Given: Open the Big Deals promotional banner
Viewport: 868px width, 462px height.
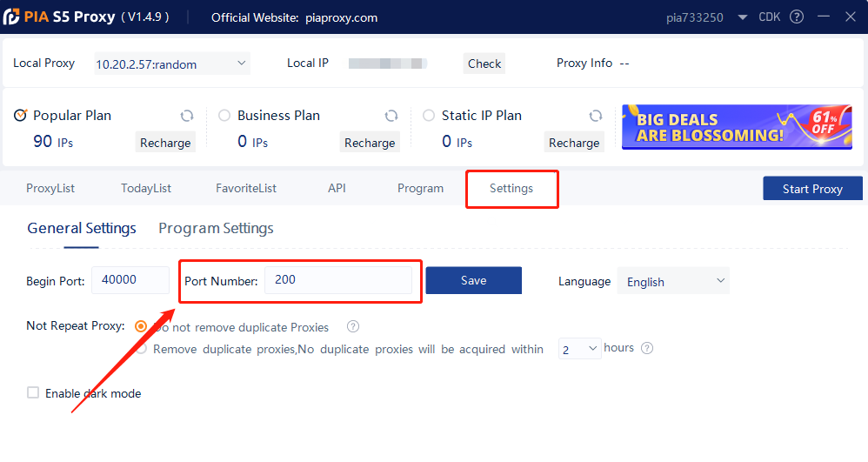Looking at the screenshot, I should coord(737,127).
